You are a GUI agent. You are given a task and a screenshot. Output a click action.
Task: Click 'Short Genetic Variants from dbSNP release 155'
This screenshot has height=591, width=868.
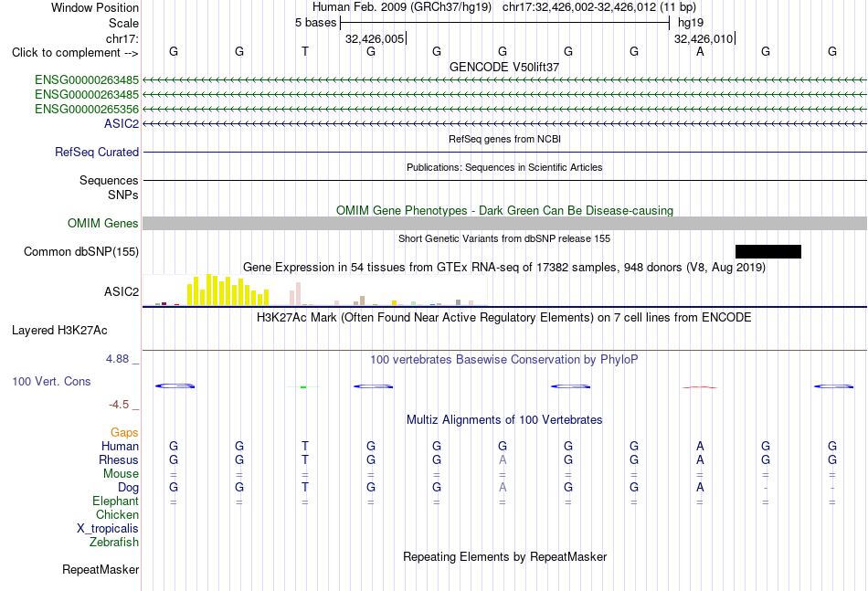tap(504, 238)
